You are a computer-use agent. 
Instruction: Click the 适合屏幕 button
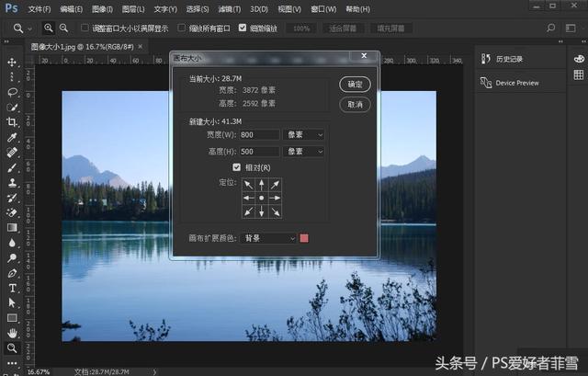[343, 28]
